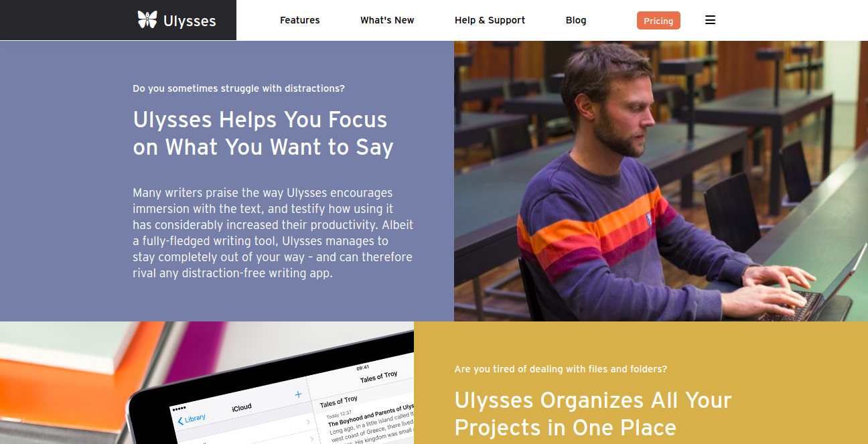Click the Ulysses wordmark text
The width and height of the screenshot is (868, 444).
(x=190, y=21)
